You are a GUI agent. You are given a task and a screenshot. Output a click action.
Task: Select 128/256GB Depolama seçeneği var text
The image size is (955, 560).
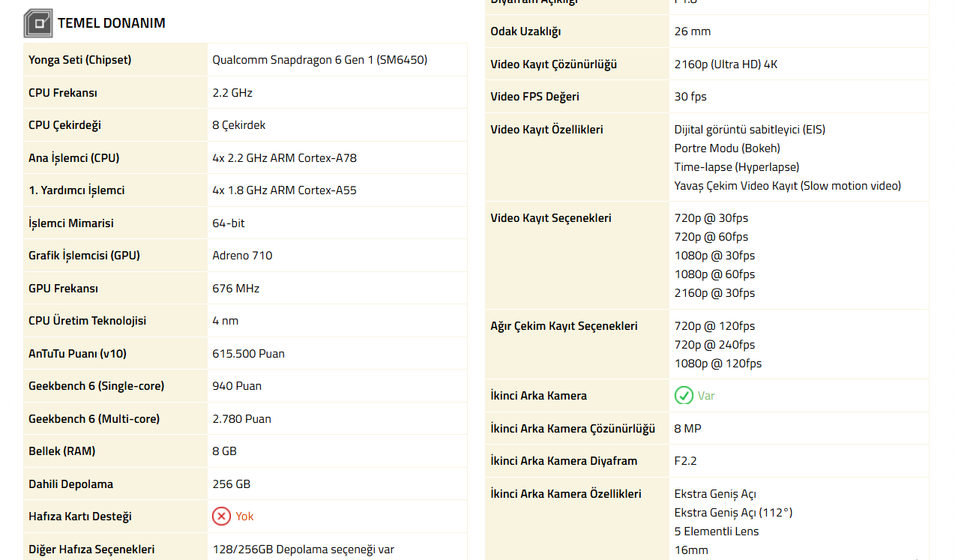click(x=303, y=550)
